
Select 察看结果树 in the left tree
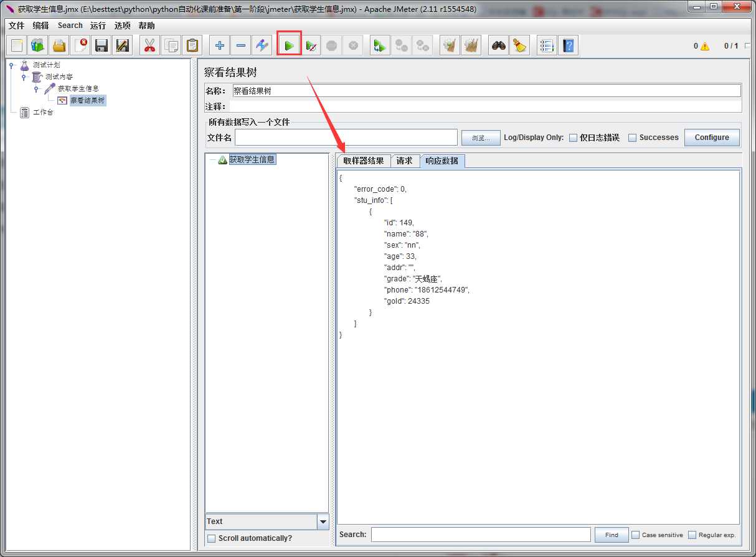pos(87,100)
